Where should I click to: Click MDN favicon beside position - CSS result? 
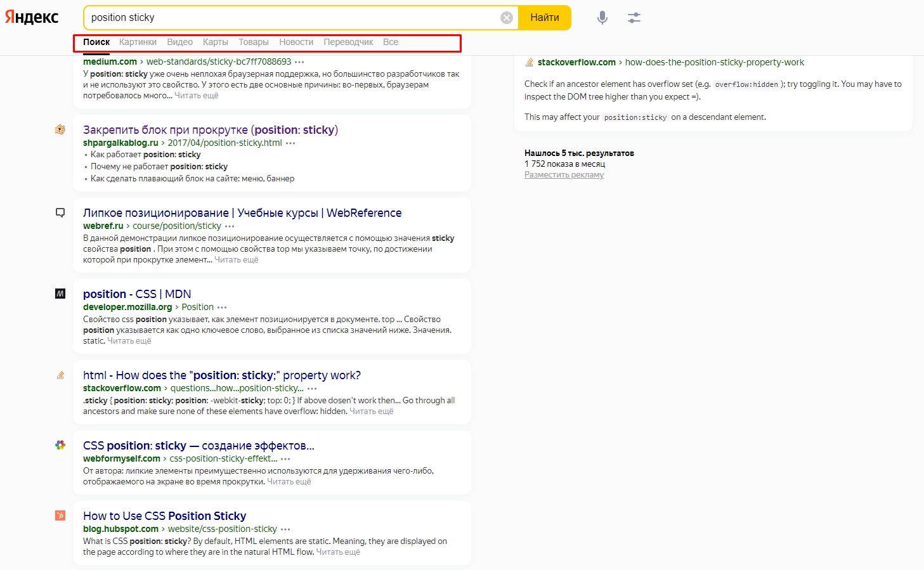(60, 294)
